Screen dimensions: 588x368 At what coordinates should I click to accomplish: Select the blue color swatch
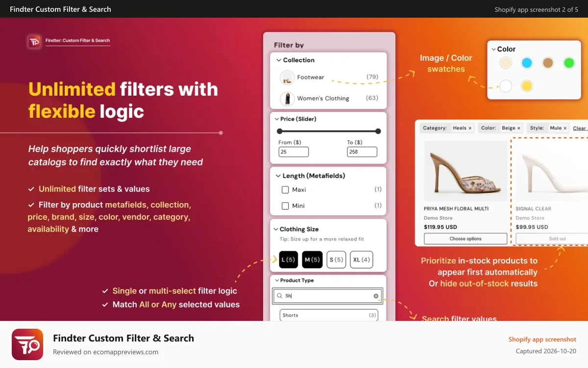coord(527,63)
